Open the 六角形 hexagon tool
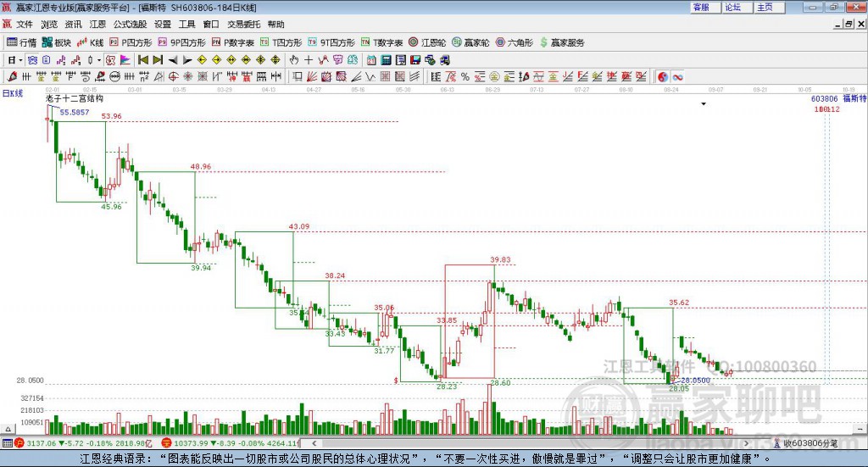This screenshot has height=467, width=868. [515, 42]
